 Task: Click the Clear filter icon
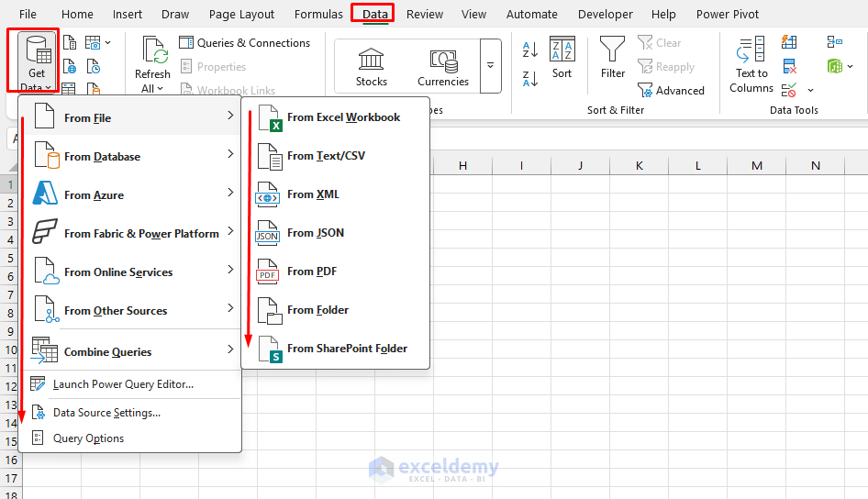(x=645, y=42)
